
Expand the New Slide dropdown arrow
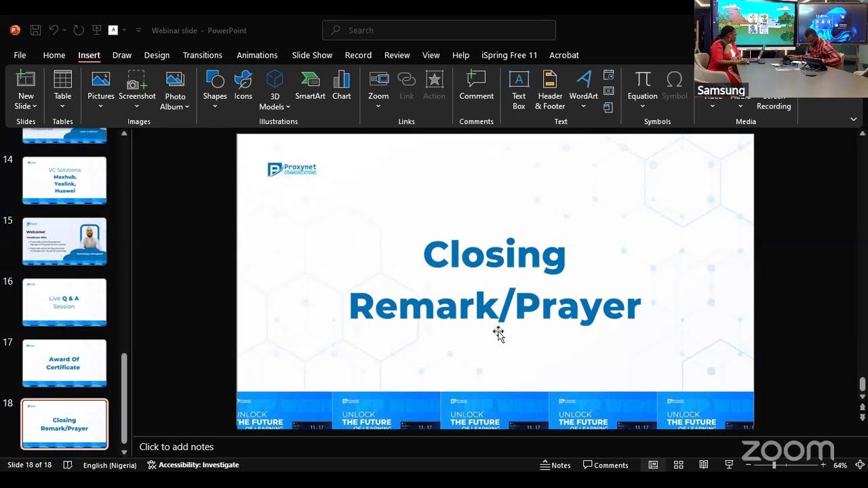pos(34,106)
